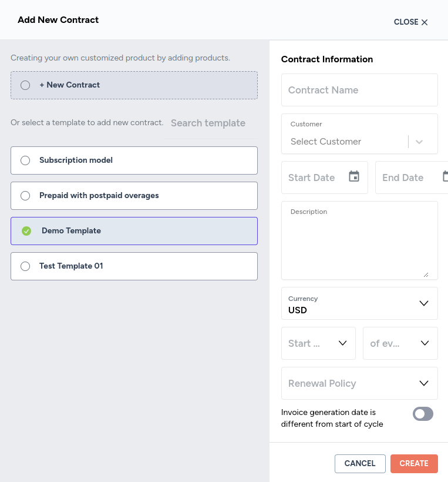This screenshot has width=448, height=482.
Task: Choose the Test Template 01 radio option
Action: (25, 266)
